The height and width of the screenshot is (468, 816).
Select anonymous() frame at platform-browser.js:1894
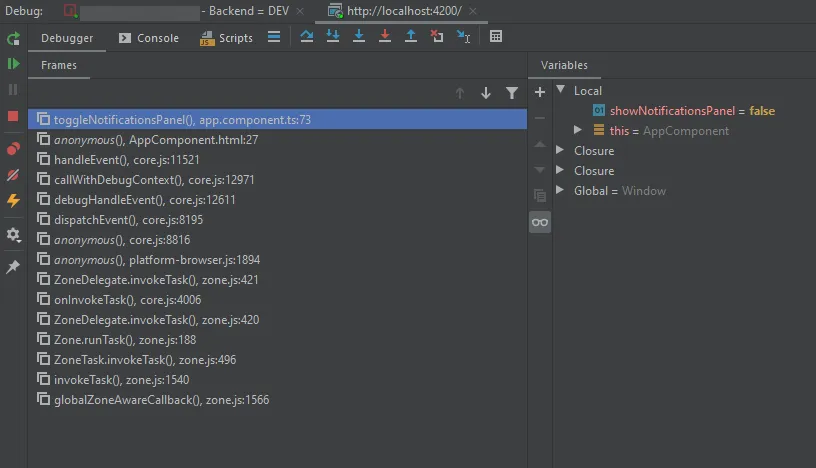pos(277,259)
